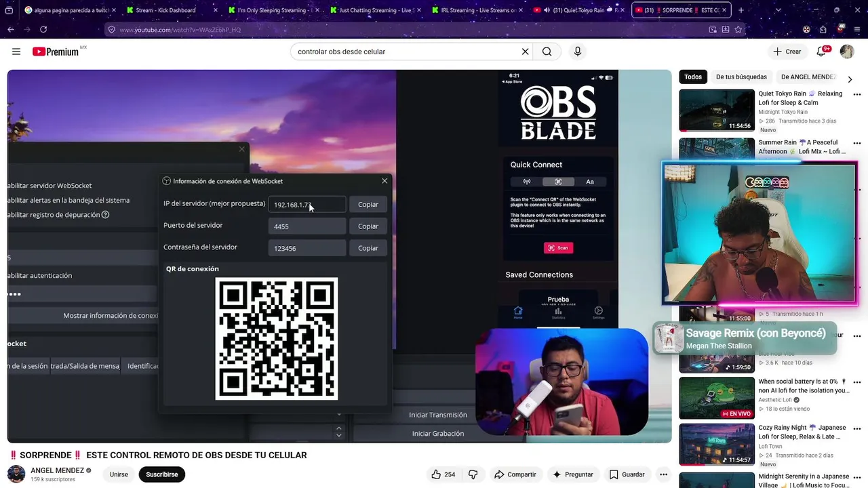
Task: Click the Crear button
Action: 787,52
